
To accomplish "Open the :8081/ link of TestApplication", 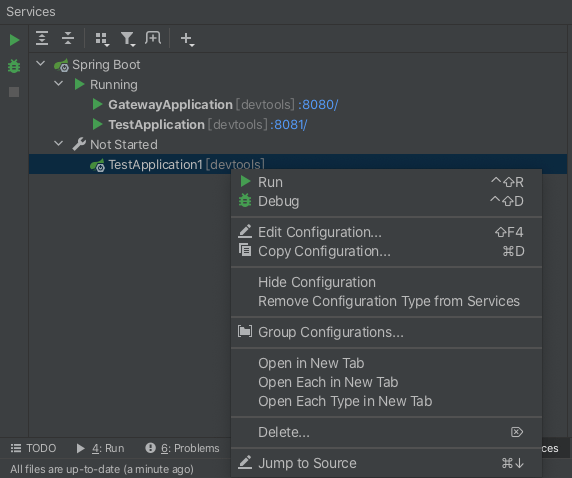I will (x=289, y=125).
